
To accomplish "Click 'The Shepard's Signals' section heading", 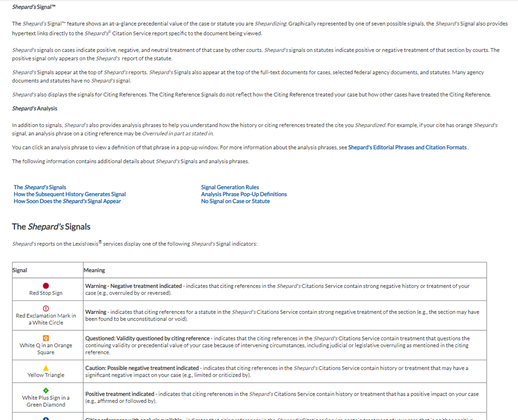I will point(51,227).
